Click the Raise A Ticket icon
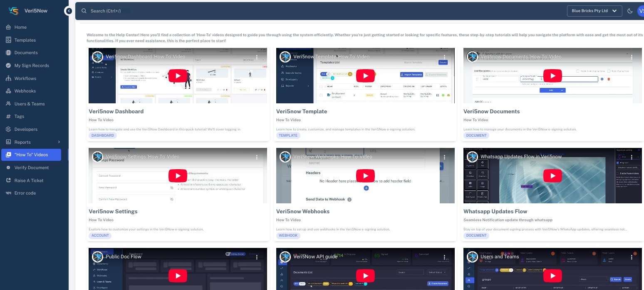The height and width of the screenshot is (290, 644). tap(8, 180)
